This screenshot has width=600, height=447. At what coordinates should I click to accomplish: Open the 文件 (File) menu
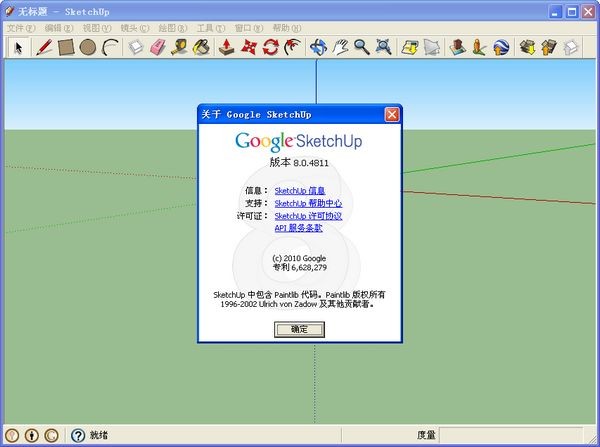pos(21,29)
